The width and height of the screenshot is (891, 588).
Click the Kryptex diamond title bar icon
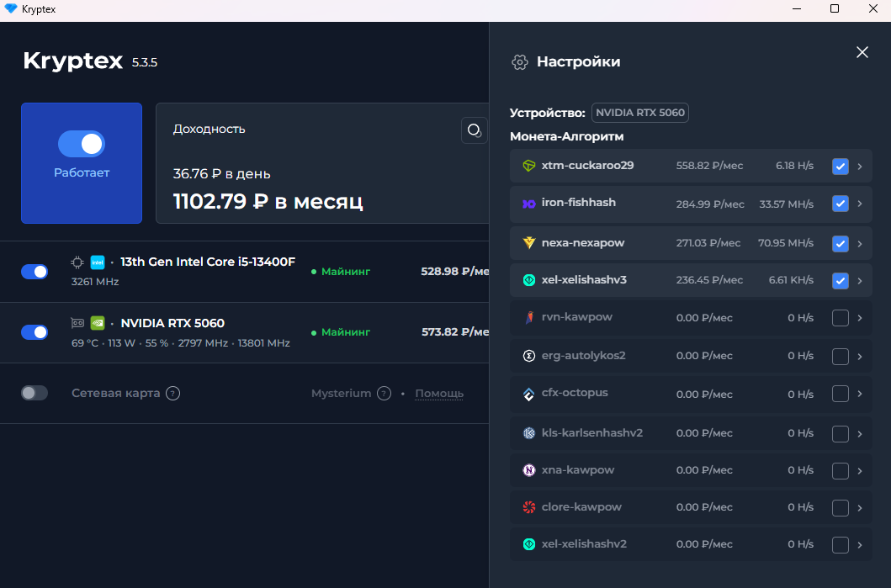click(x=11, y=9)
